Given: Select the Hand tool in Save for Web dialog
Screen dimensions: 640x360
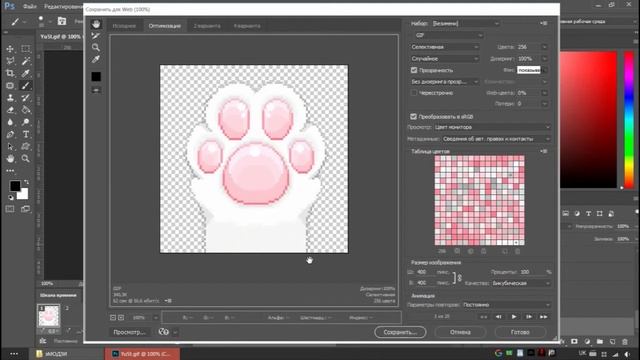Looking at the screenshot, I should point(96,24).
